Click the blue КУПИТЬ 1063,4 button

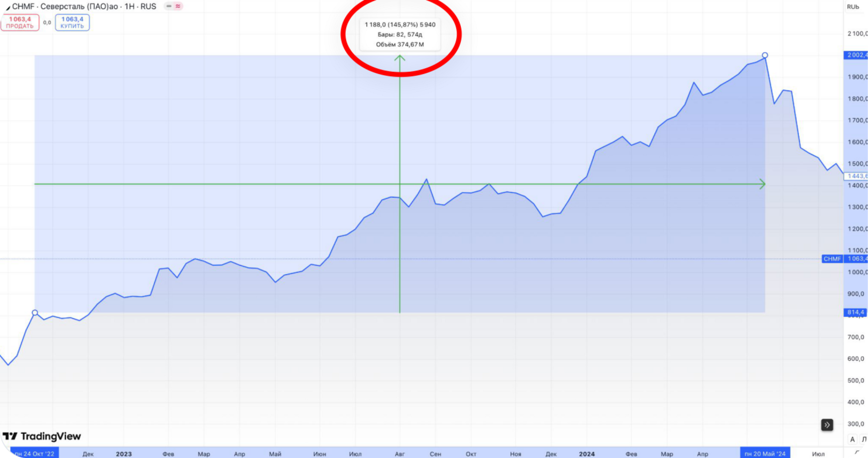[72, 23]
